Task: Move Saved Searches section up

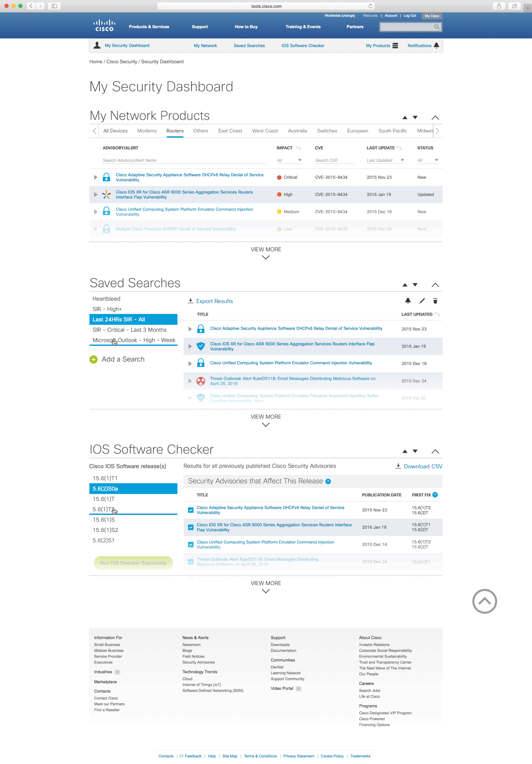Action: (x=405, y=285)
